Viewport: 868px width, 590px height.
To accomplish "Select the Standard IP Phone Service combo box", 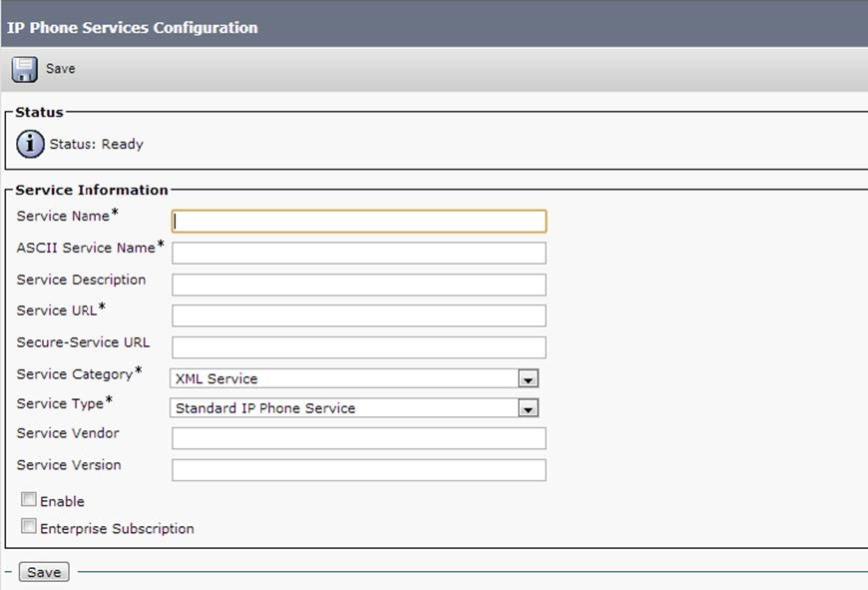I will (346, 408).
